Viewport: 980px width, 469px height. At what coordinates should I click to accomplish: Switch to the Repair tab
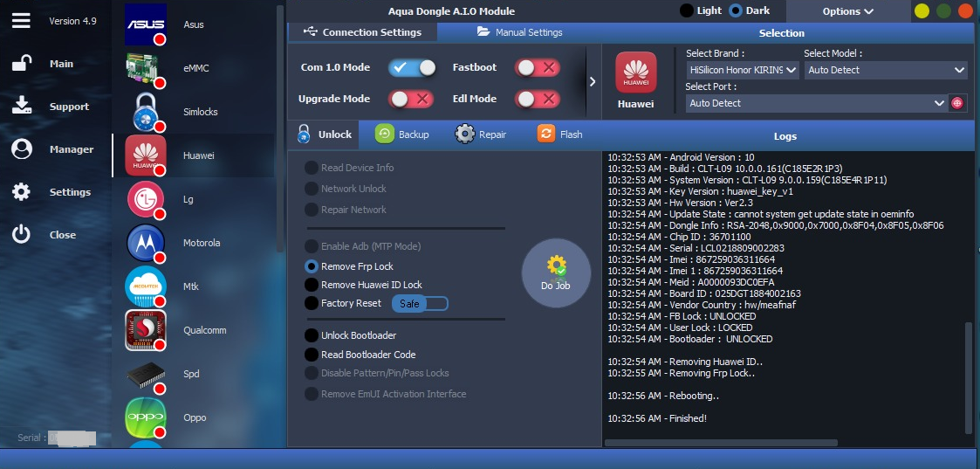tap(481, 134)
